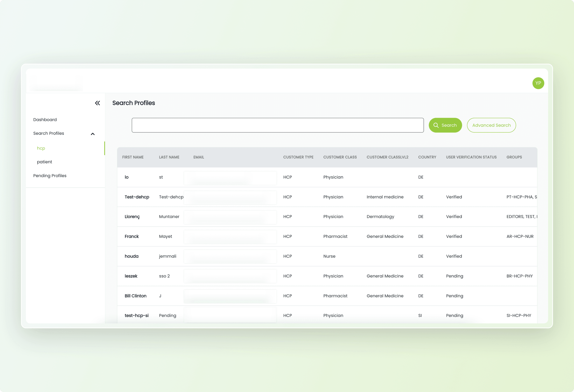The width and height of the screenshot is (574, 392).
Task: Click the EMAIL column header
Action: coord(199,157)
